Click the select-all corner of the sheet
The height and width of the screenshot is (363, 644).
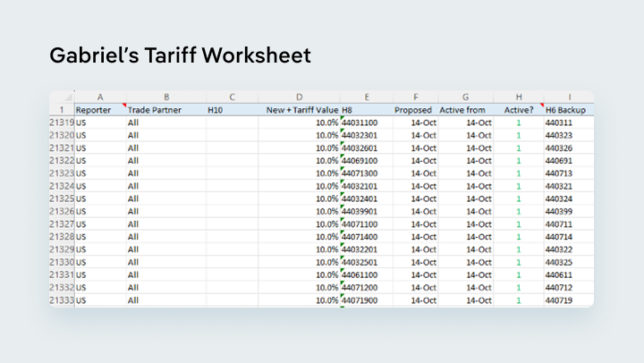[x=61, y=97]
